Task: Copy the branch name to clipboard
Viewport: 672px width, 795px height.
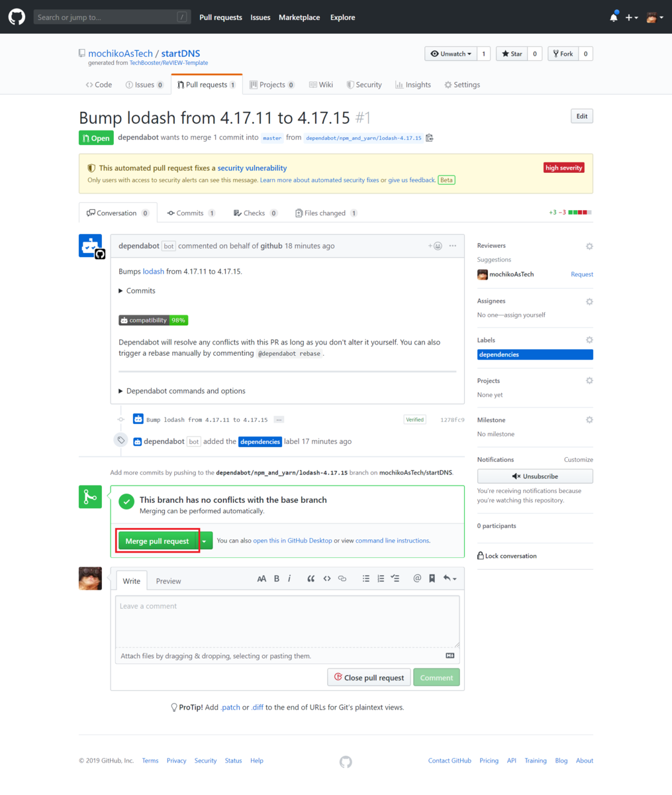Action: [430, 138]
